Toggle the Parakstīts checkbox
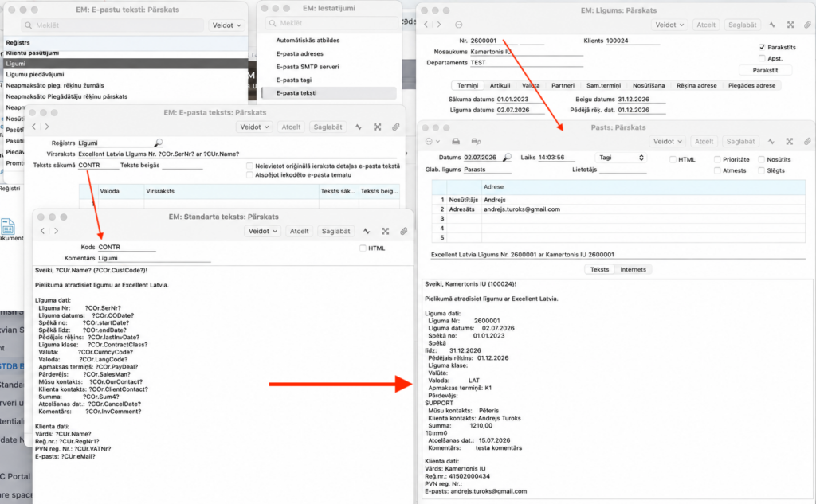816x504 pixels. click(x=762, y=47)
